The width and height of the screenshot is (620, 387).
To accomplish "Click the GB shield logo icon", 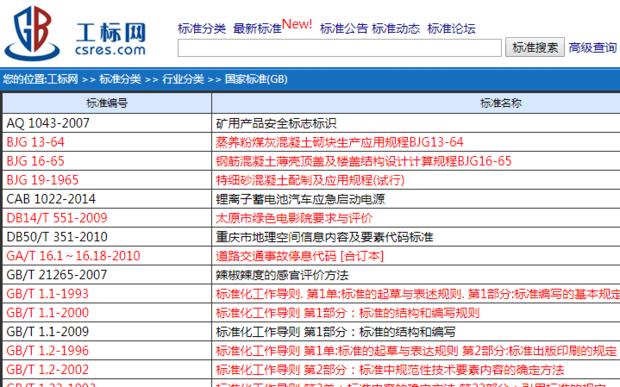I will (32, 33).
